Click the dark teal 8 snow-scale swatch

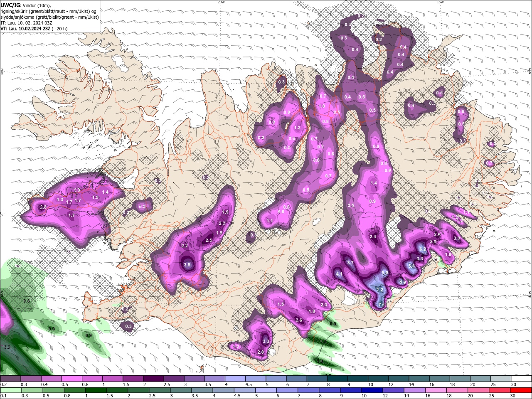[x=337, y=379]
